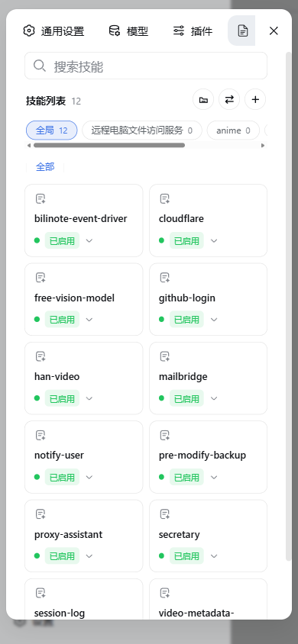Click the session-log skill icon
Screen dimensions: 298x644
pyautogui.click(x=40, y=593)
